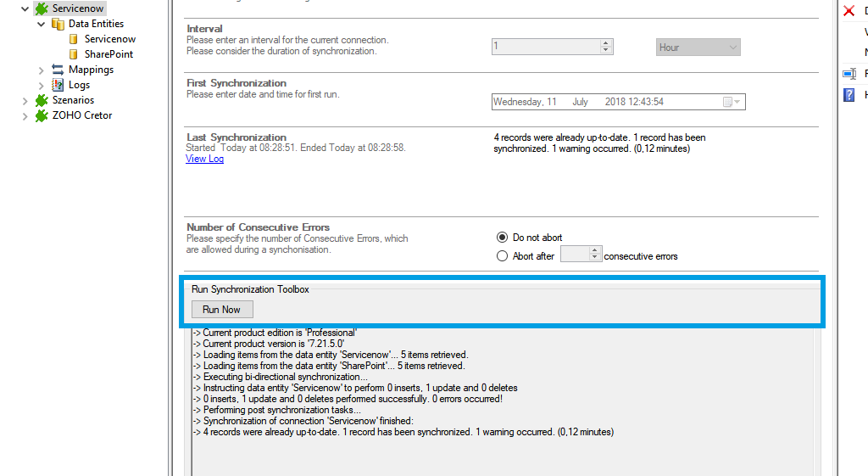Expand the Szenarios tree node
Viewport: 868px width, 476px height.
click(x=25, y=100)
